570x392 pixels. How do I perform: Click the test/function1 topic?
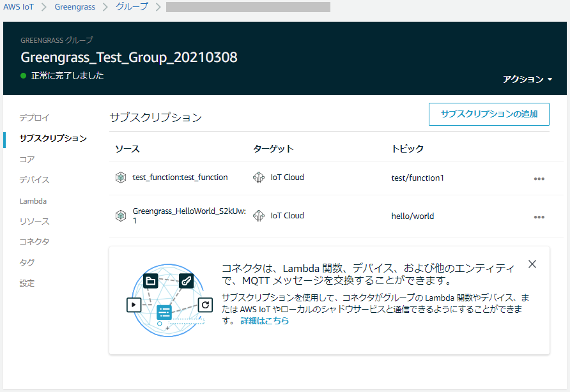pyautogui.click(x=418, y=177)
